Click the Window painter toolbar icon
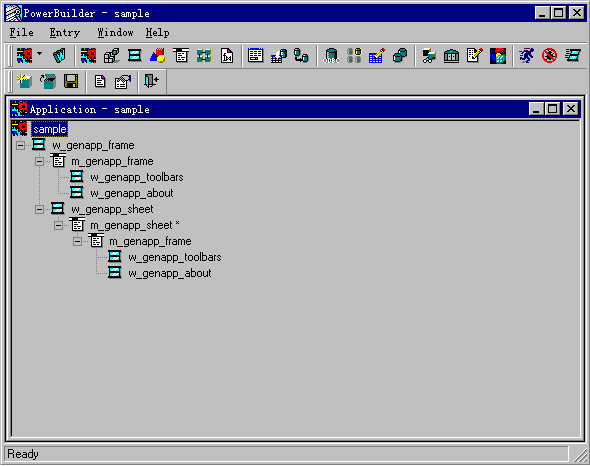The image size is (590, 466). pyautogui.click(x=135, y=56)
